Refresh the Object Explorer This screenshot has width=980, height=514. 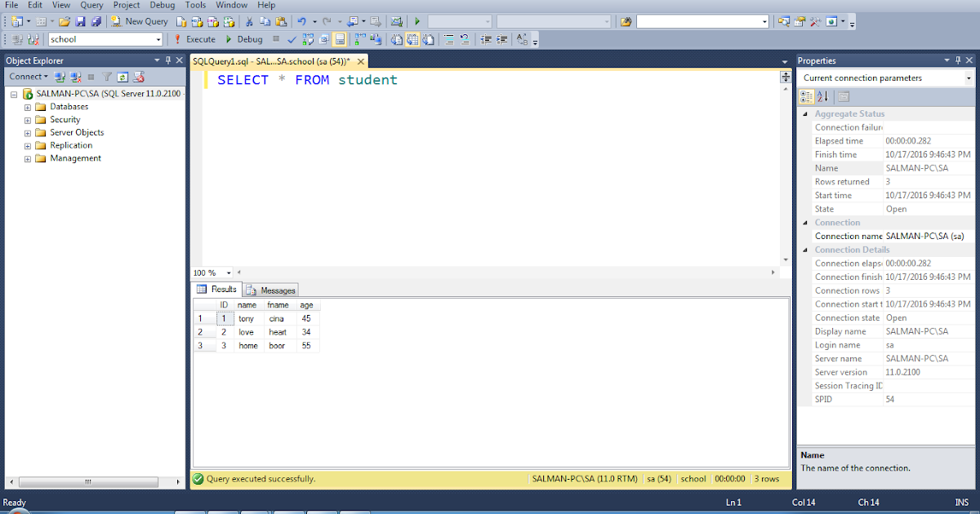(124, 76)
